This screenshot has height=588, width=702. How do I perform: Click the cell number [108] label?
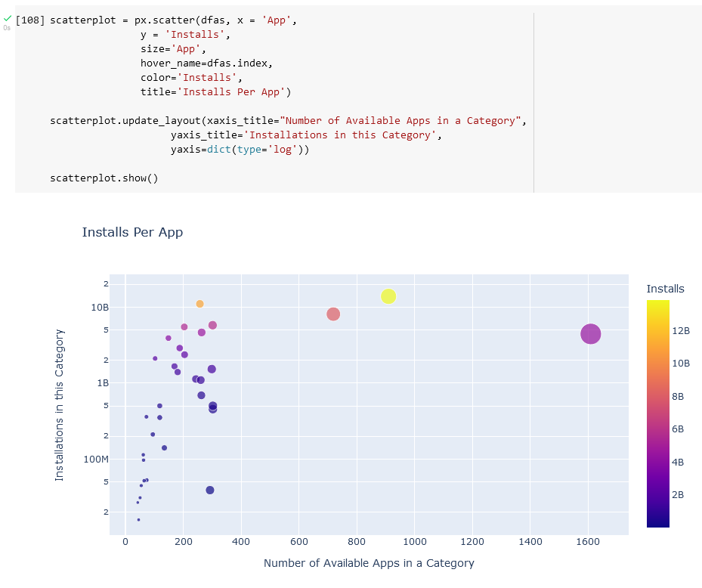coord(29,20)
